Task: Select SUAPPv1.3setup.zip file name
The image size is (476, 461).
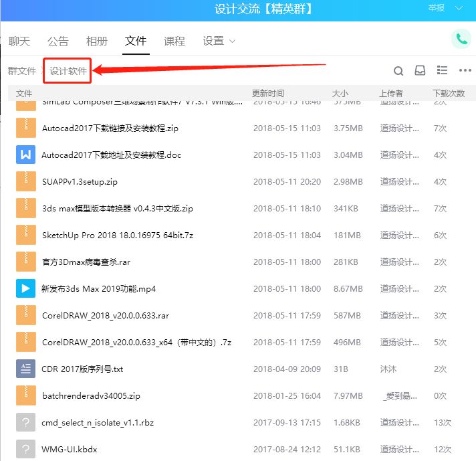Action: [80, 182]
